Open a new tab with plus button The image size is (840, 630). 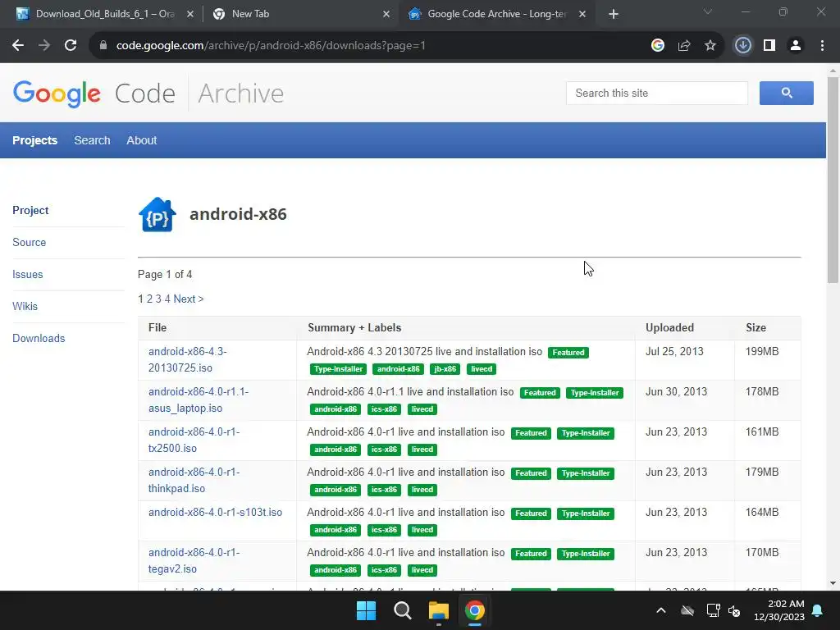tap(614, 14)
